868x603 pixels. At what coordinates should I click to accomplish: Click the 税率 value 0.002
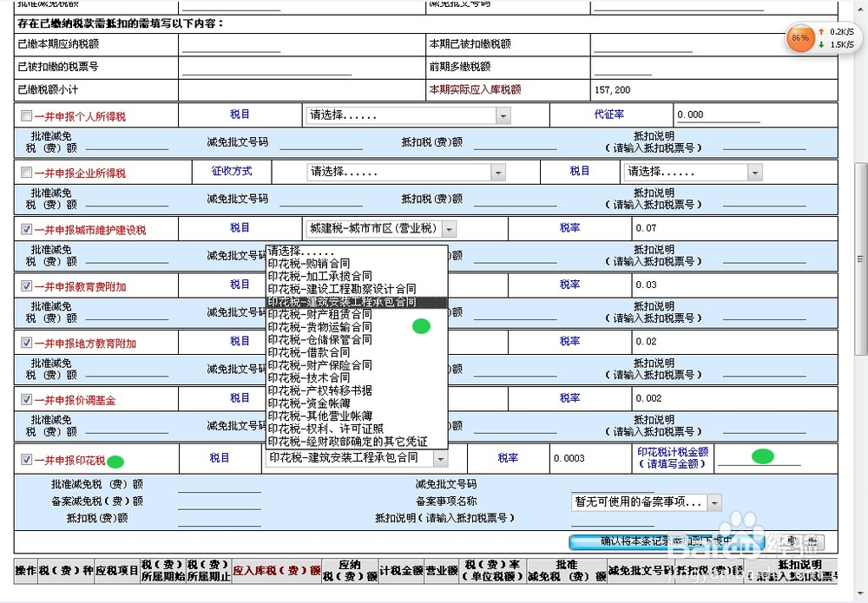(x=648, y=398)
